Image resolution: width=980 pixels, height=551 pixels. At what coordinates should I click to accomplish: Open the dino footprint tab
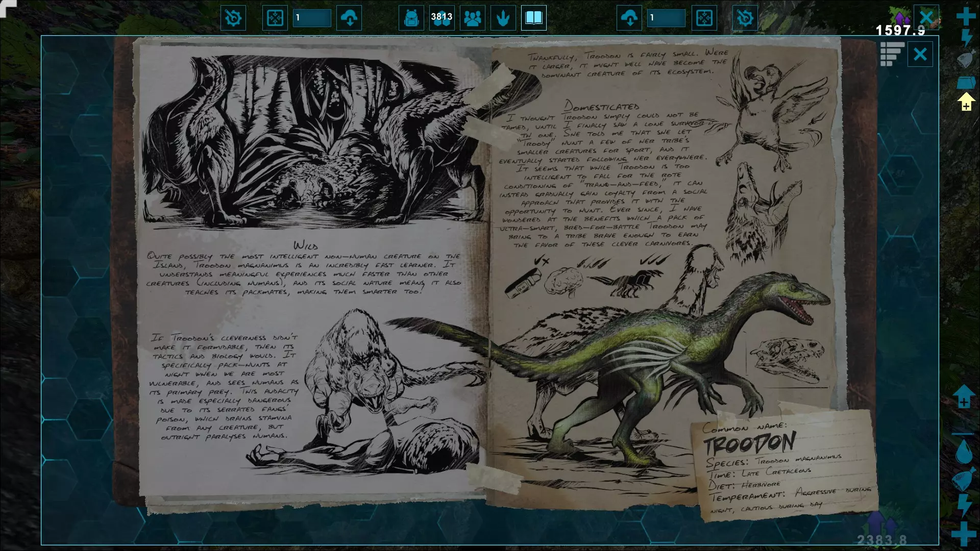coord(503,18)
